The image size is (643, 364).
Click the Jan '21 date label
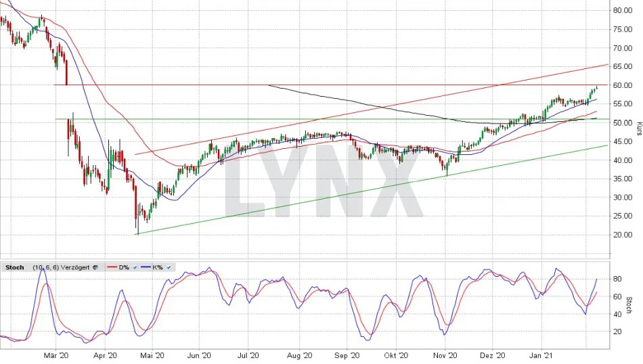pyautogui.click(x=541, y=355)
